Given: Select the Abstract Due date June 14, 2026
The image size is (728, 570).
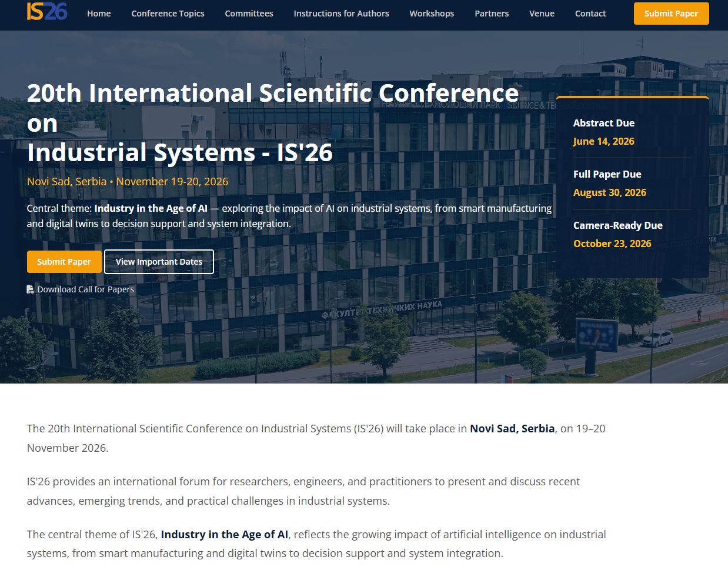Looking at the screenshot, I should pos(603,141).
